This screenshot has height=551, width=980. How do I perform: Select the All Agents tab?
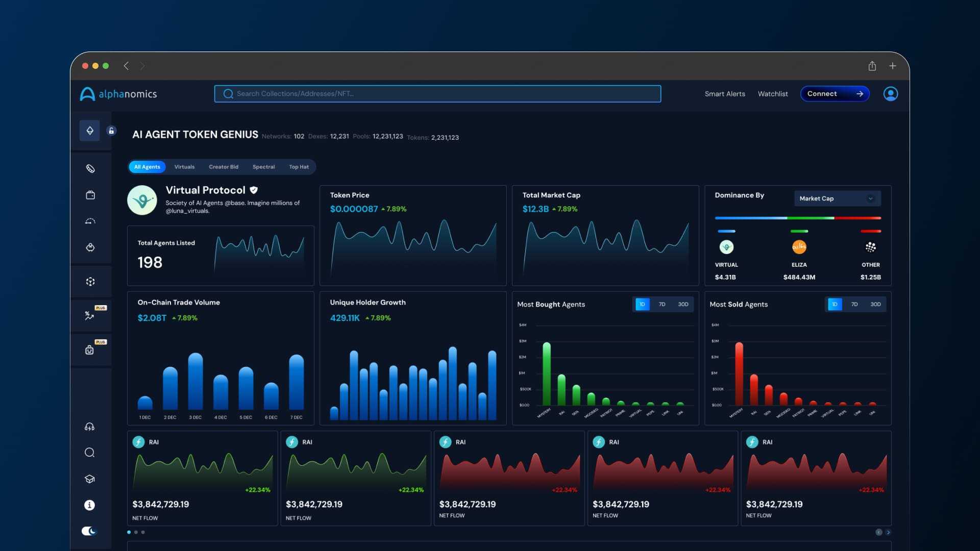tap(147, 167)
